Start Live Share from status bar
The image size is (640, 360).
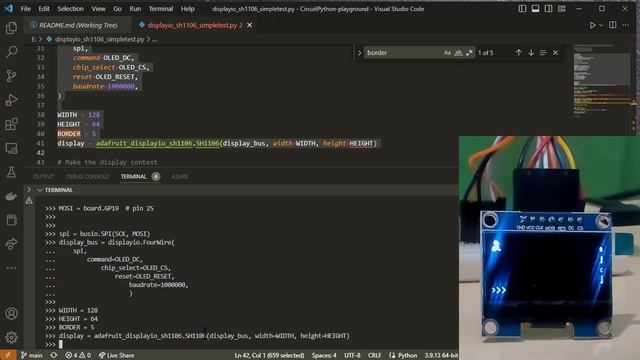(116, 355)
